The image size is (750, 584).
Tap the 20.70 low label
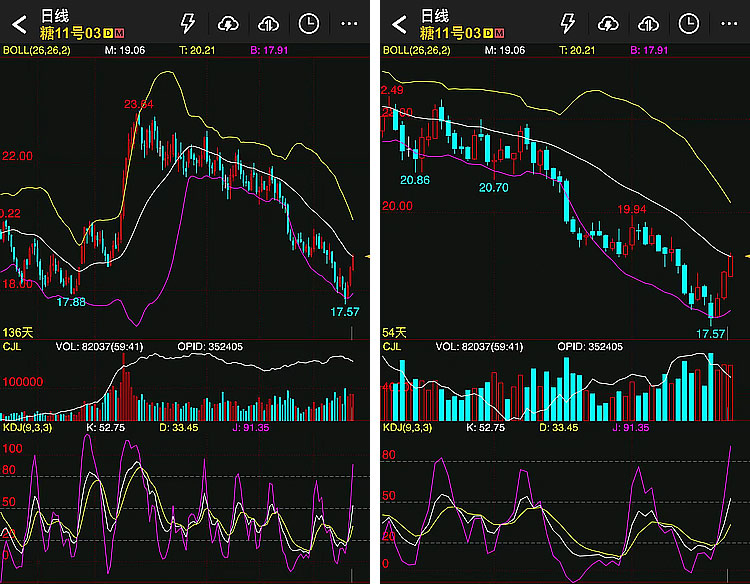pos(494,187)
